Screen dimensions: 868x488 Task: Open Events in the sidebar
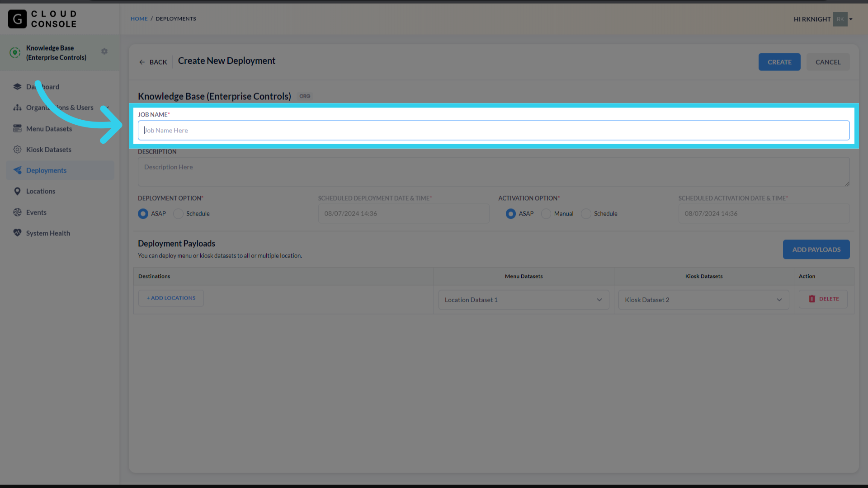click(60, 212)
